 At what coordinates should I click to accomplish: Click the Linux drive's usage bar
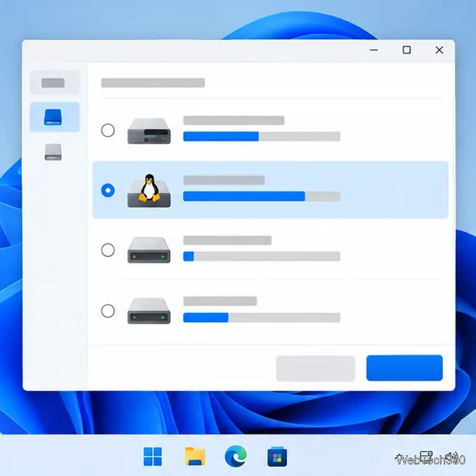tap(261, 196)
